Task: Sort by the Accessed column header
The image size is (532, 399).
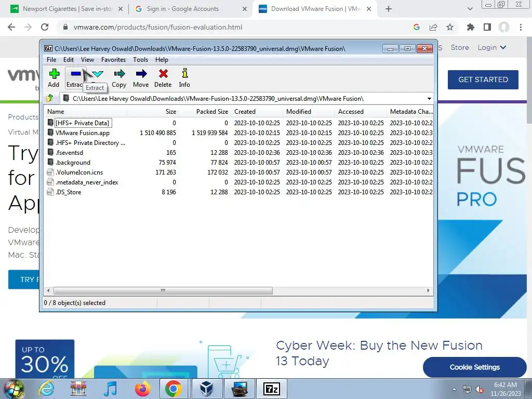Action: [361, 112]
